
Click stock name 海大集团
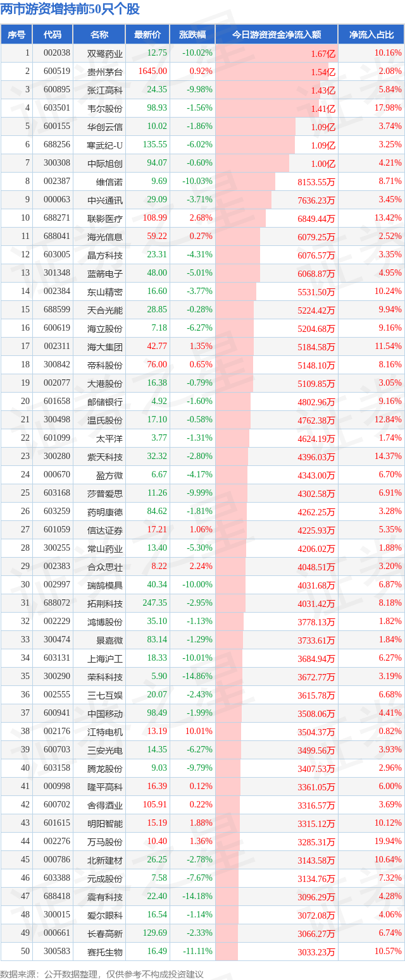(105, 346)
